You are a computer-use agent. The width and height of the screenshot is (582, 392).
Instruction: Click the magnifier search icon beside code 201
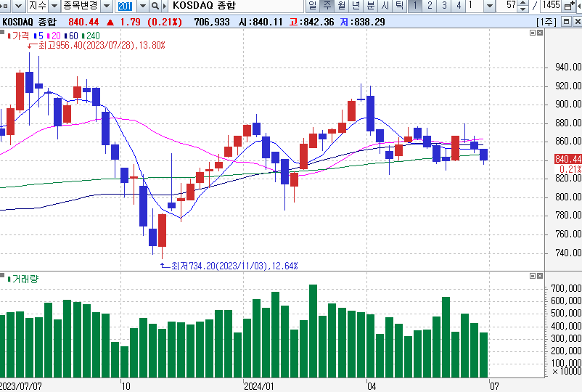155,6
